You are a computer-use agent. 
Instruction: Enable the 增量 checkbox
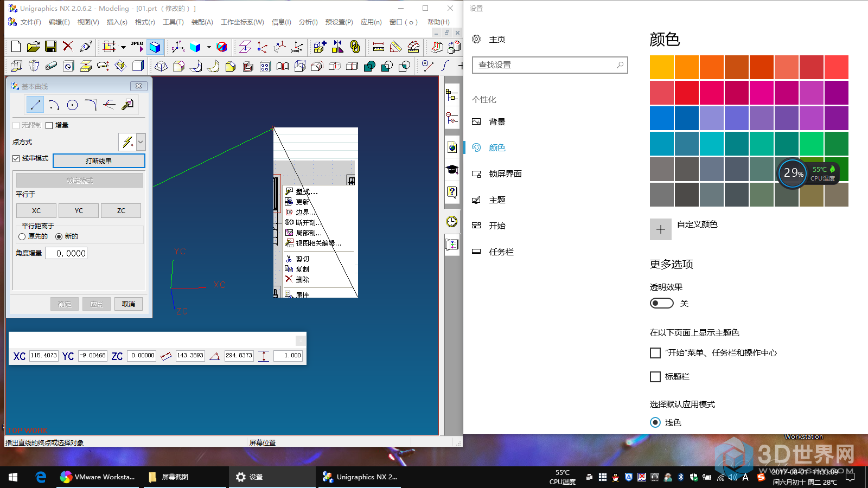49,125
